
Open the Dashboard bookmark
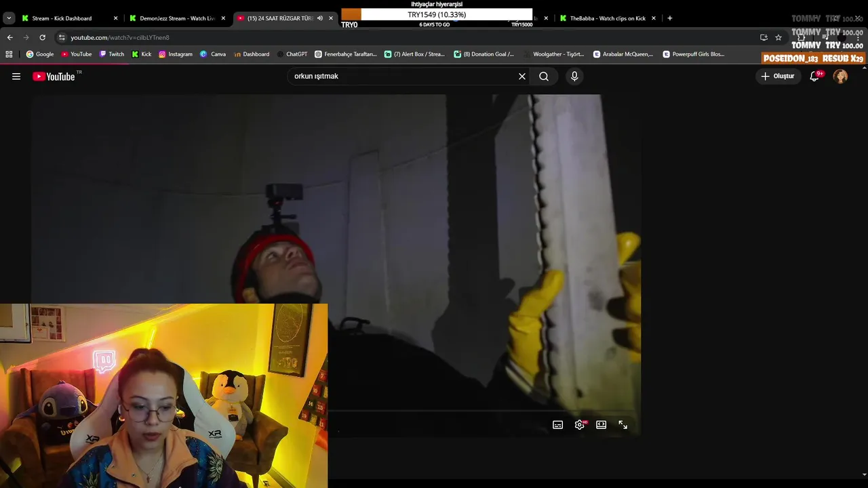tap(251, 54)
